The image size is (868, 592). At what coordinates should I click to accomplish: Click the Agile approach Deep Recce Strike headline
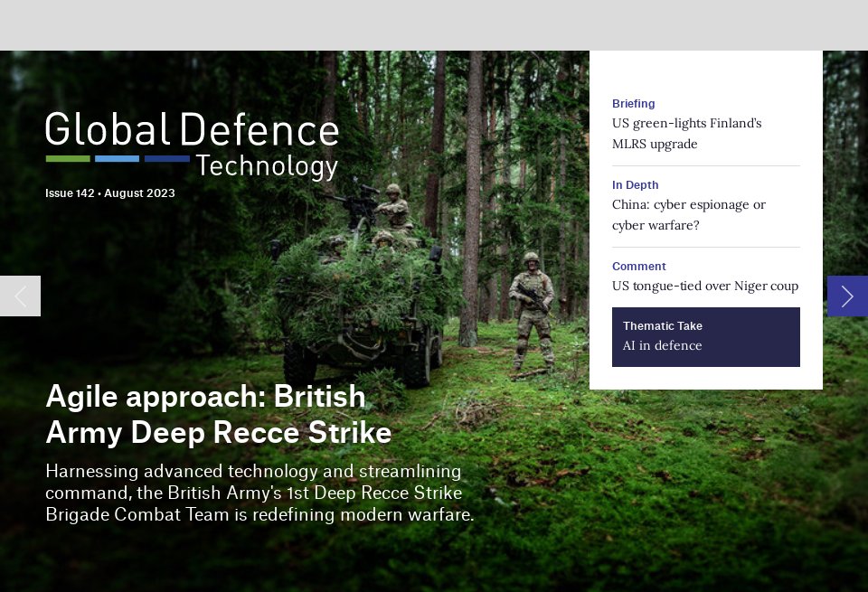coord(218,414)
